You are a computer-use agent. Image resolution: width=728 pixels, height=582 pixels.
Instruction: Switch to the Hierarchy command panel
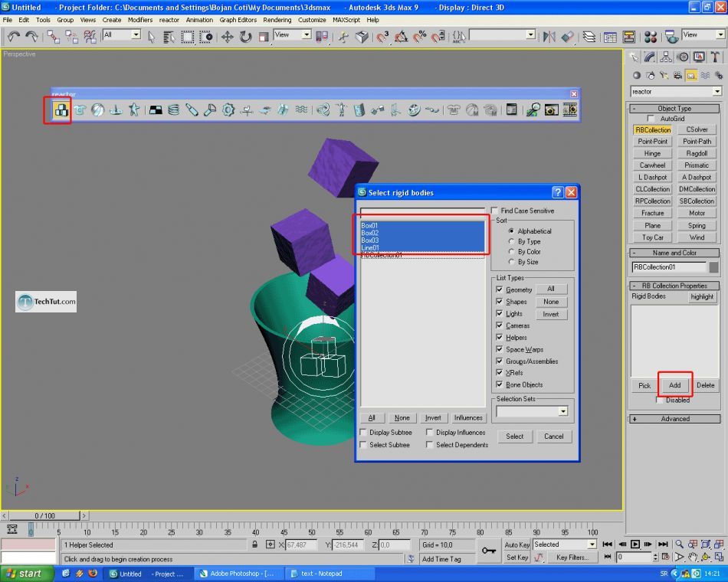[x=666, y=57]
